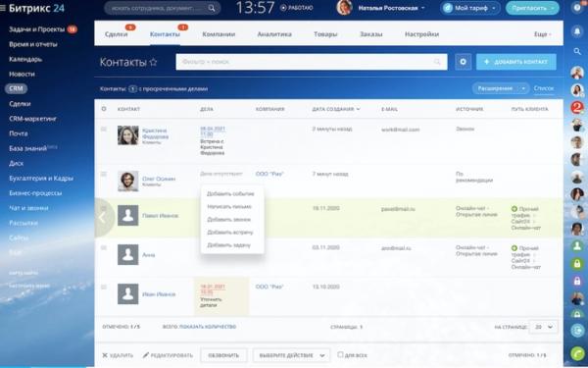Sort by Дата создания column arrow
The height and width of the screenshot is (368, 588).
[358, 109]
